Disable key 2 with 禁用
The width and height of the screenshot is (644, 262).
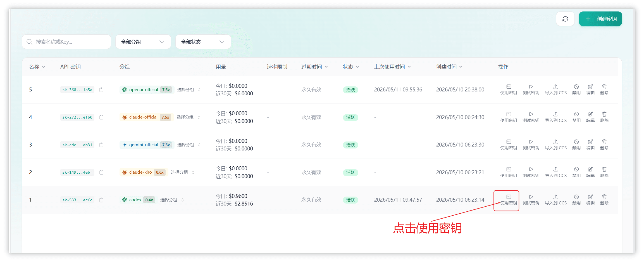[x=576, y=172]
